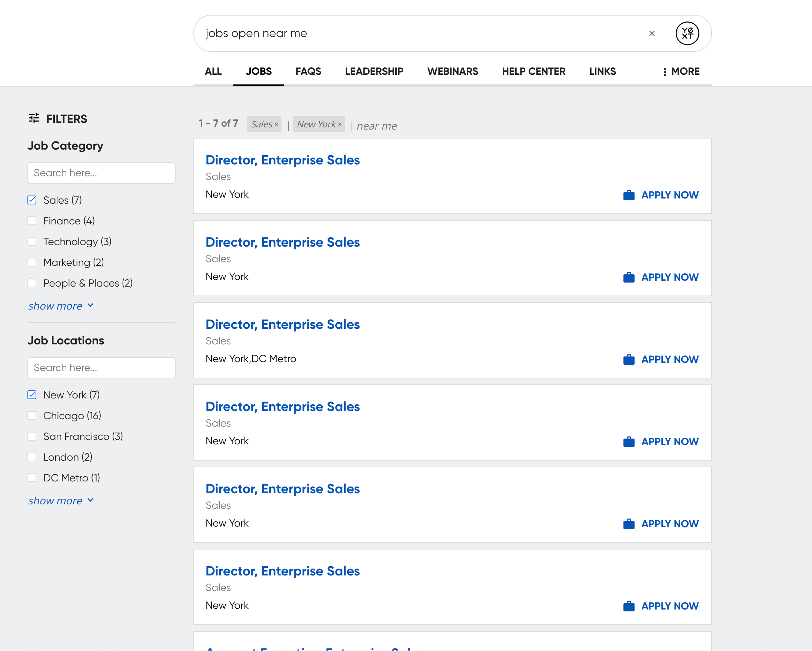812x651 pixels.
Task: Click the briefcase icon on the first job
Action: (x=629, y=195)
